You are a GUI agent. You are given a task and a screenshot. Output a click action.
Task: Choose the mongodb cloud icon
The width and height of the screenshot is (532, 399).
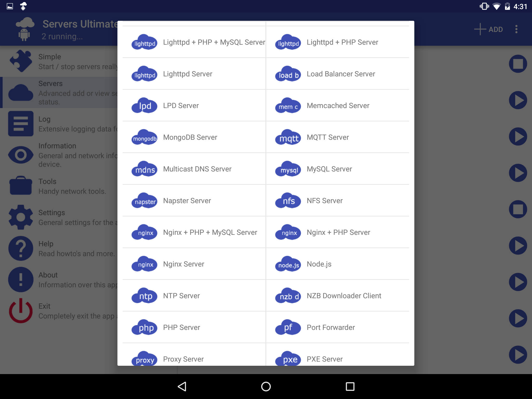pos(144,137)
